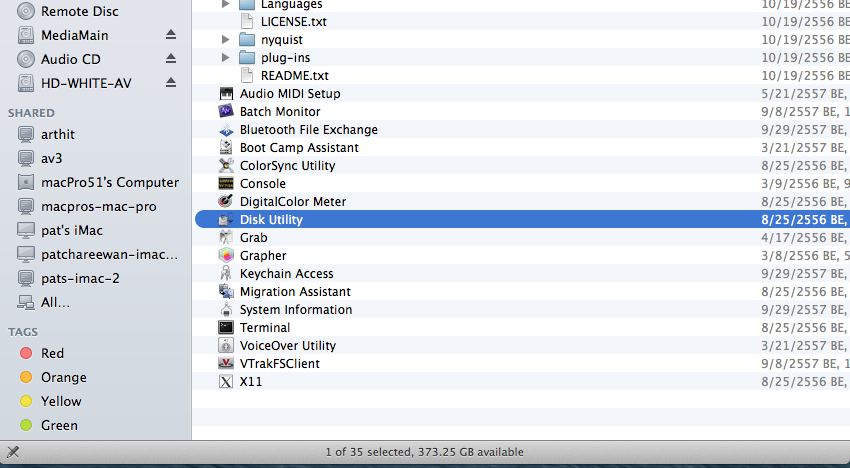Click the LICENSE.txt file name
Image resolution: width=850 pixels, height=468 pixels.
[294, 22]
